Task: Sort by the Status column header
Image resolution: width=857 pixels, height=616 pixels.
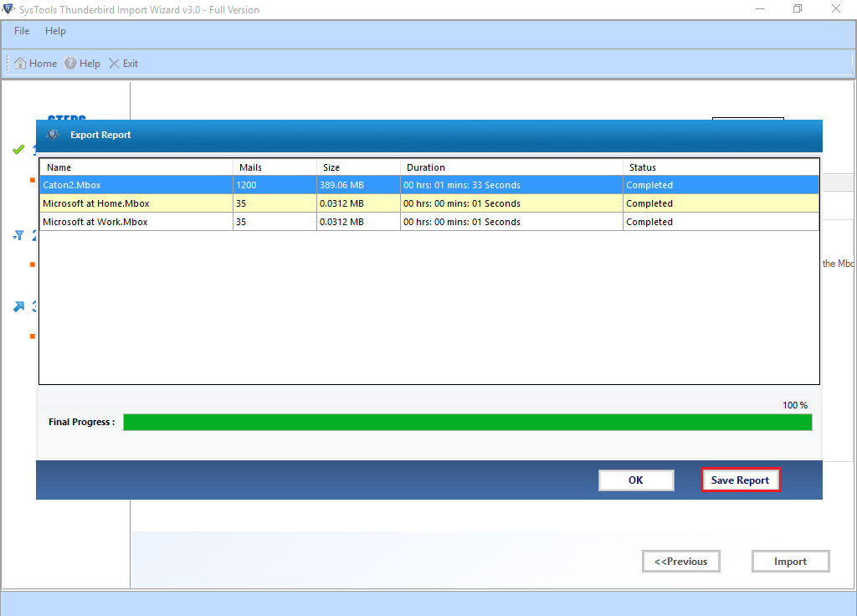Action: coord(721,167)
